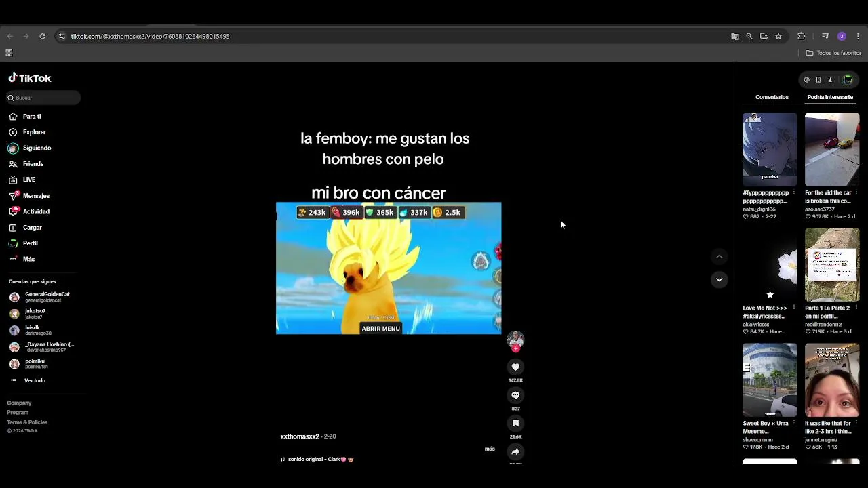
Task: Click install app icon in address bar
Action: click(764, 36)
